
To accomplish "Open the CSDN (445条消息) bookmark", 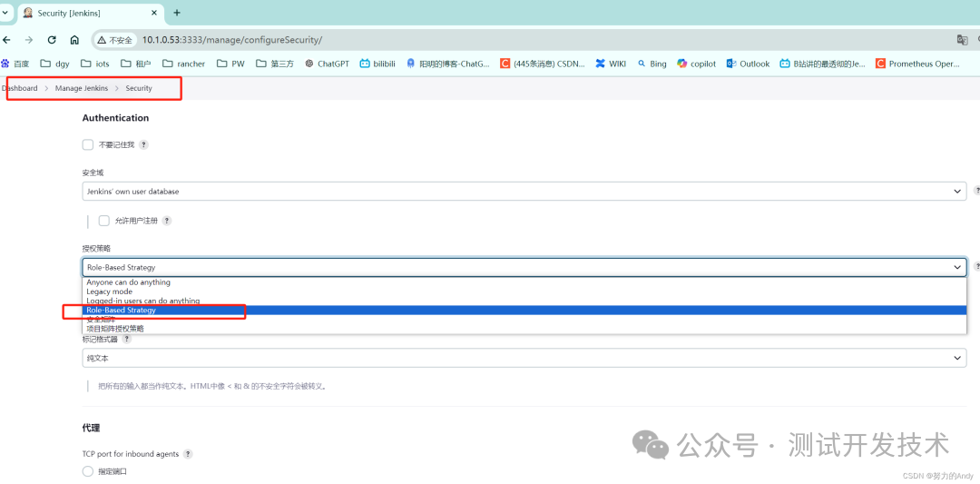I will (x=544, y=64).
